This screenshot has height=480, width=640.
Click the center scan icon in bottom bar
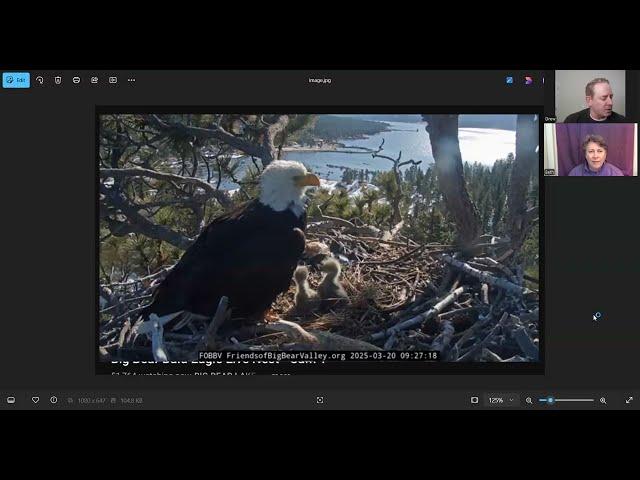coord(320,400)
